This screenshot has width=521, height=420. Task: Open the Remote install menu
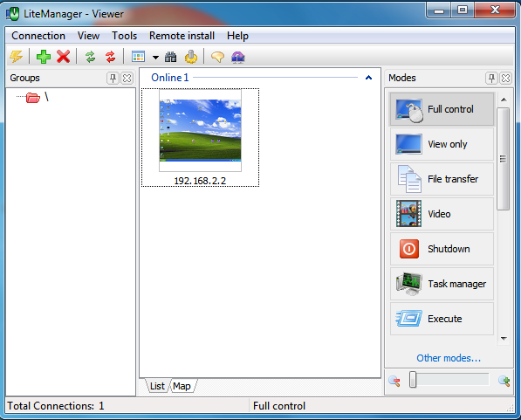182,36
